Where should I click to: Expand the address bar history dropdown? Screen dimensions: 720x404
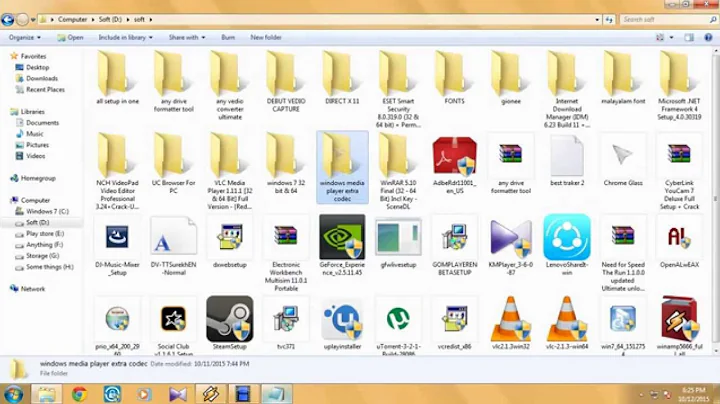pos(597,20)
